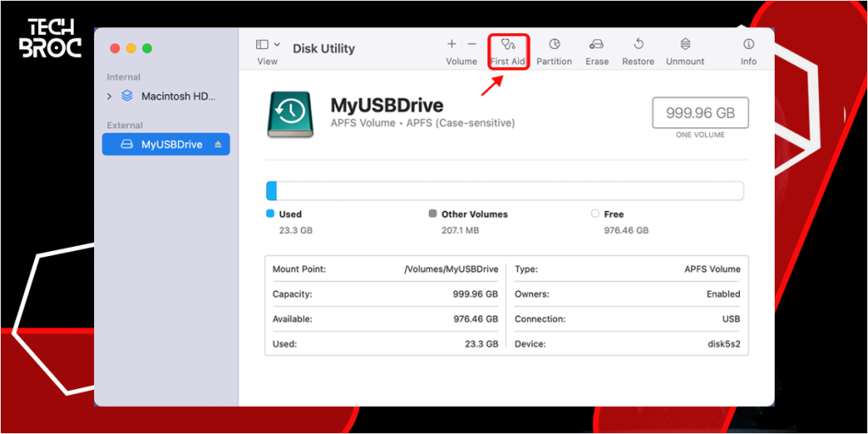Expand Macintosh HD disclosure arrow
The image size is (868, 434).
109,97
